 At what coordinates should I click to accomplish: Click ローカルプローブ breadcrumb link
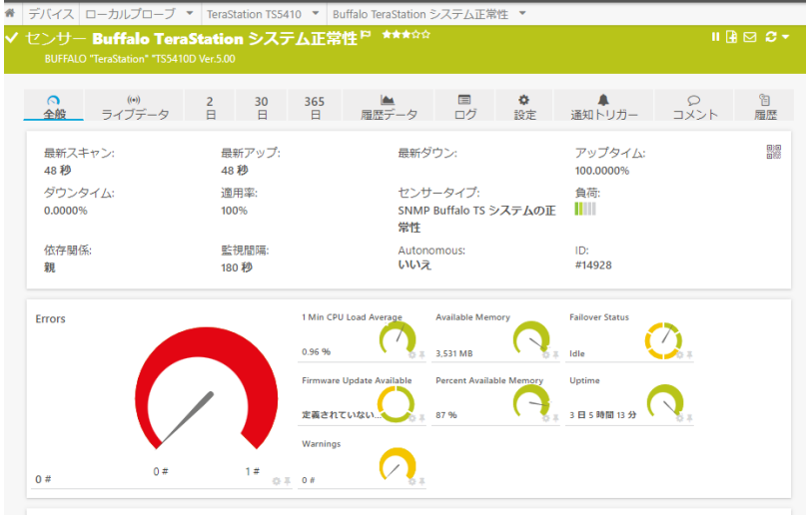[131, 14]
